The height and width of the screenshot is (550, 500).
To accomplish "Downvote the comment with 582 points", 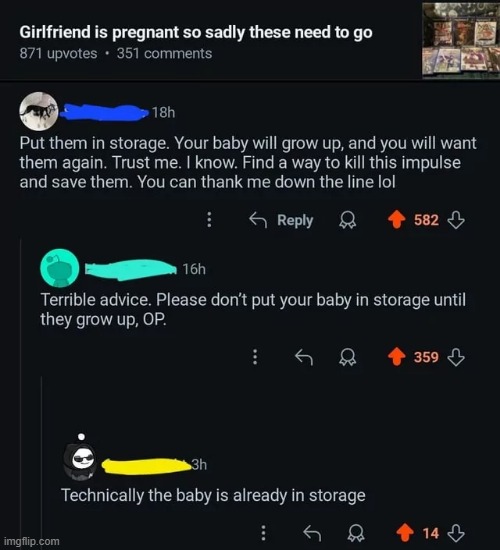I will coord(456,220).
